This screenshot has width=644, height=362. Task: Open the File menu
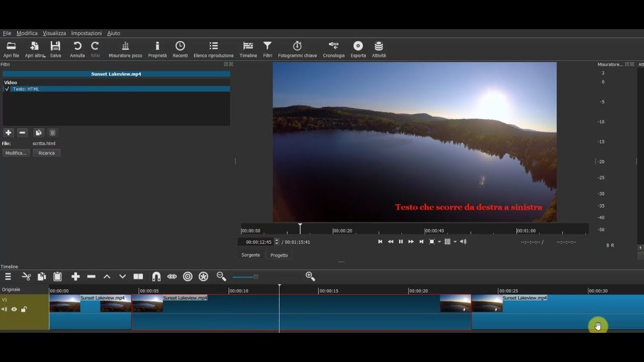tap(7, 33)
